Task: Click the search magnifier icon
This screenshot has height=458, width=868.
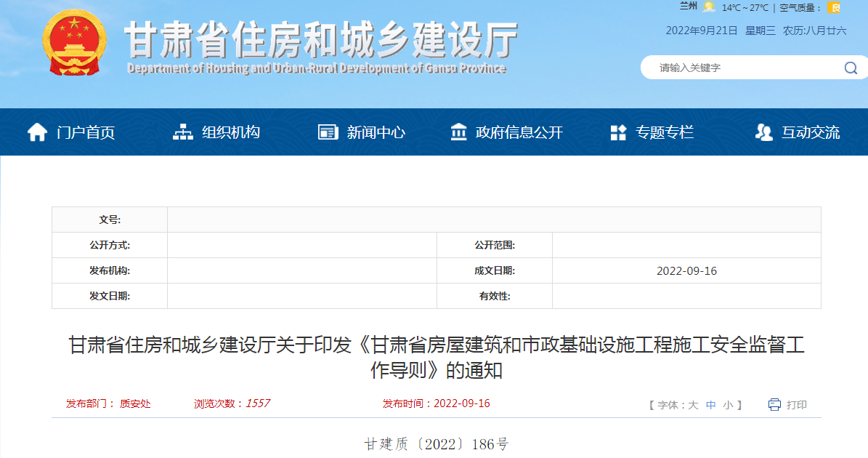Action: point(851,68)
